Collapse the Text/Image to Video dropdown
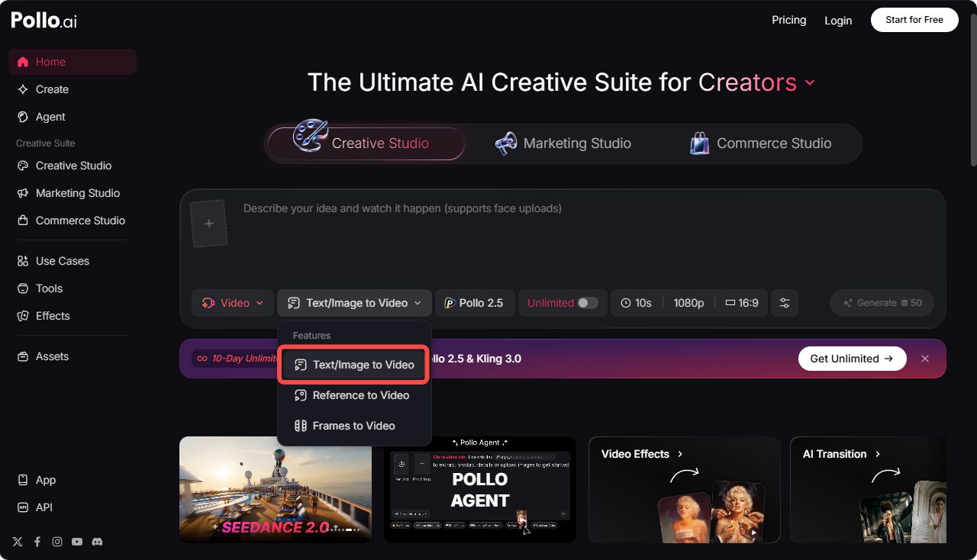The height and width of the screenshot is (560, 977). (x=355, y=303)
